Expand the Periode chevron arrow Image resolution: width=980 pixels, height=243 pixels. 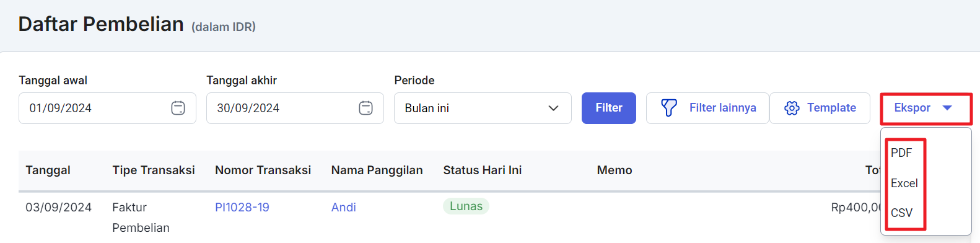click(x=553, y=108)
